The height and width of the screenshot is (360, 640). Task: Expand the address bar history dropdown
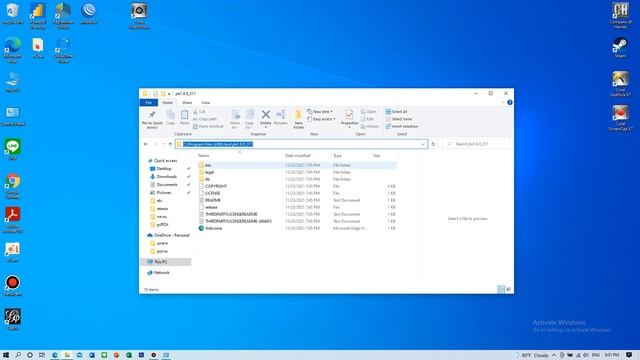pos(423,144)
